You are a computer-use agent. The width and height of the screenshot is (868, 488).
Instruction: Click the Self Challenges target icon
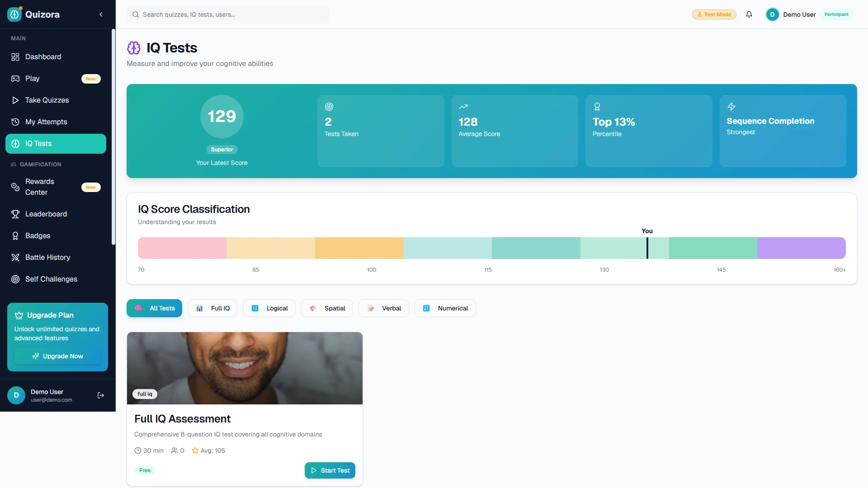click(15, 279)
